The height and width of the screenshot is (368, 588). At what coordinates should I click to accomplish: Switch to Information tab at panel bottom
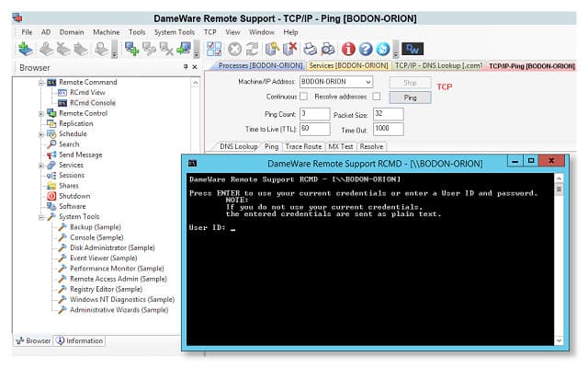80,340
